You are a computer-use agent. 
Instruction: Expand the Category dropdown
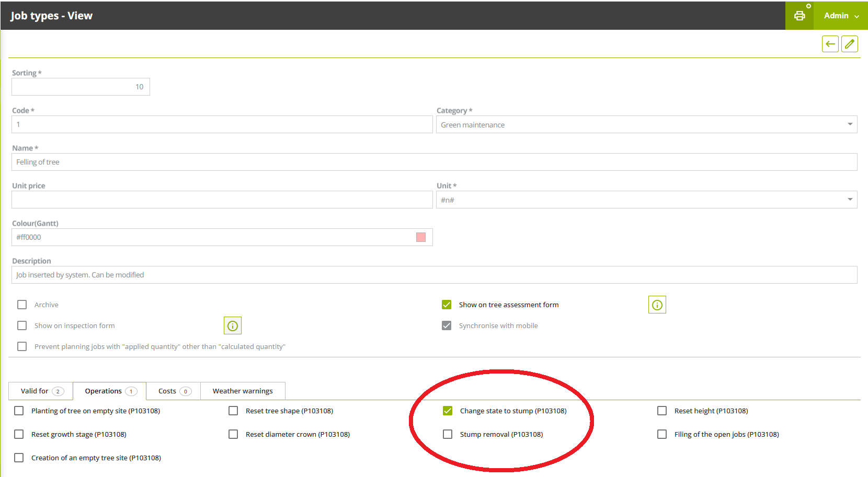click(850, 124)
